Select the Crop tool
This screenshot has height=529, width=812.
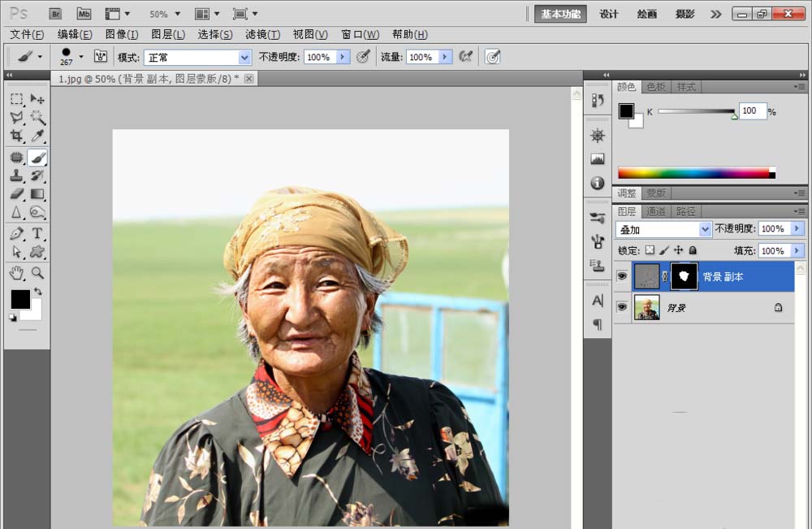16,137
